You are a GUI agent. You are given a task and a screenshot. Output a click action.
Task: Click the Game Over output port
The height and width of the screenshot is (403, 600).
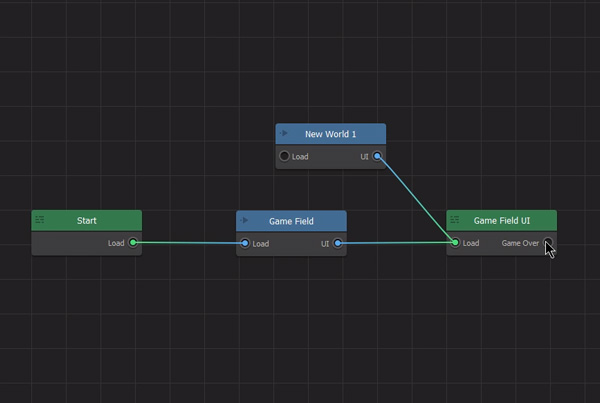pyautogui.click(x=548, y=242)
